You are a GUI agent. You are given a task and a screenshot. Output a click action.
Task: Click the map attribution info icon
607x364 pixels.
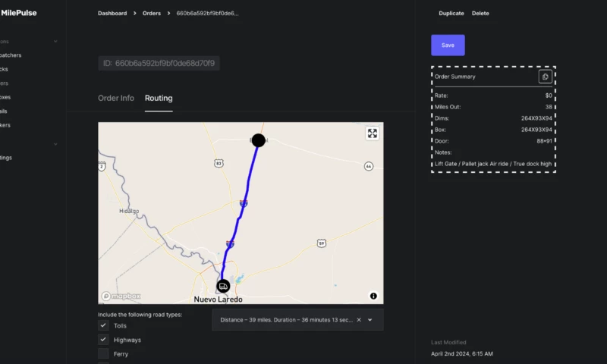pos(373,296)
